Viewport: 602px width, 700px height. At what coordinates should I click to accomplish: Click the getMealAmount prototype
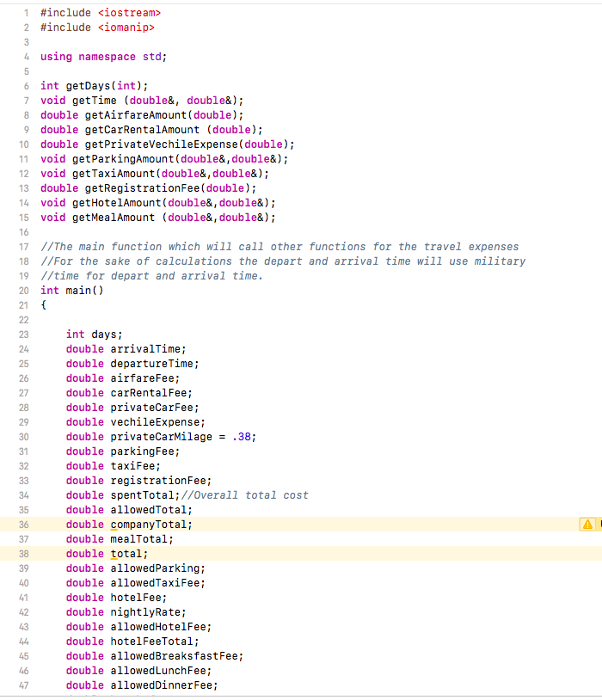(158, 218)
